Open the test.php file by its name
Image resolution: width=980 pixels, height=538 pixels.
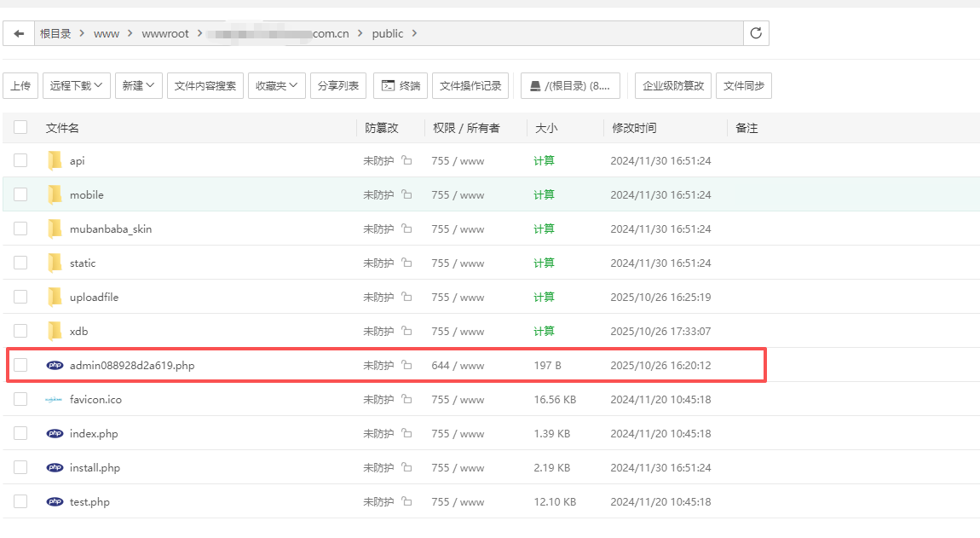tap(89, 501)
